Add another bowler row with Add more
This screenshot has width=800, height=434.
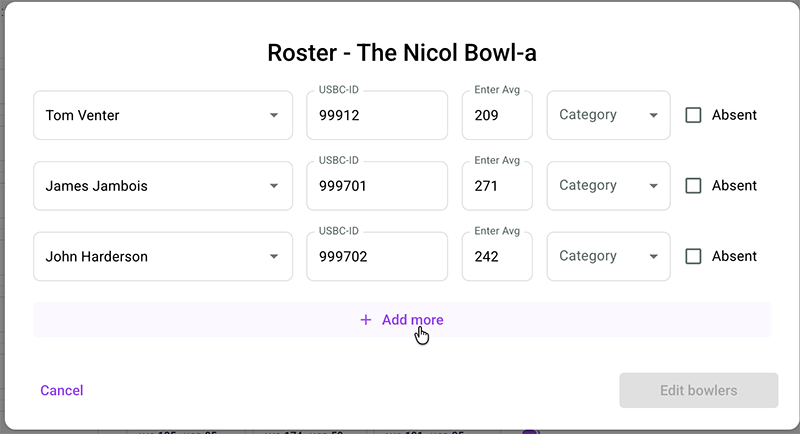coord(402,320)
